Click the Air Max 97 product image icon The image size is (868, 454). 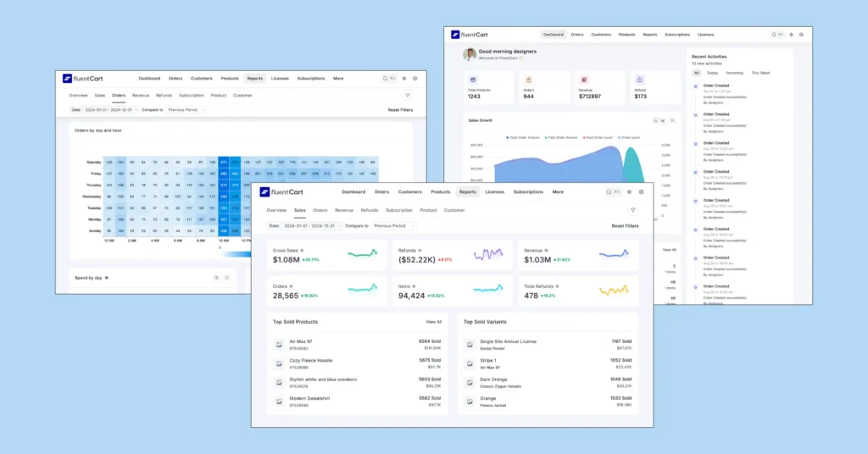[279, 344]
